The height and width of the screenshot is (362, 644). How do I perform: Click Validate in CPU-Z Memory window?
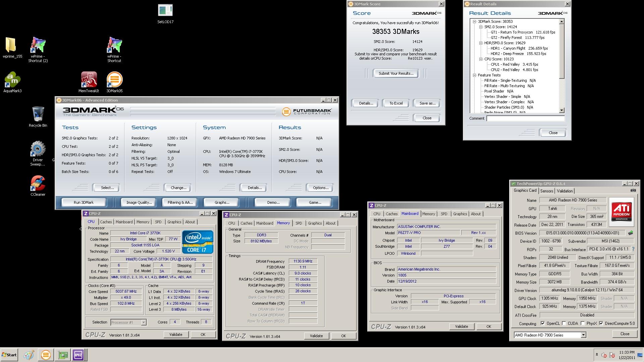[x=316, y=336]
